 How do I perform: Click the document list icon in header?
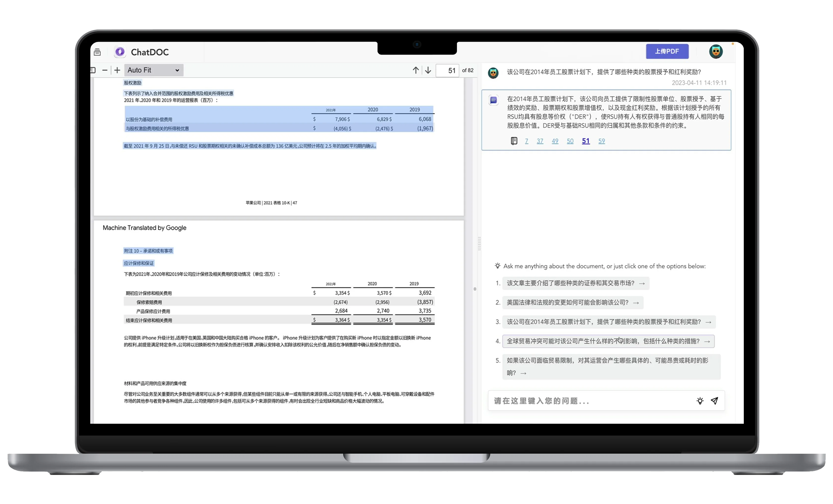point(97,52)
